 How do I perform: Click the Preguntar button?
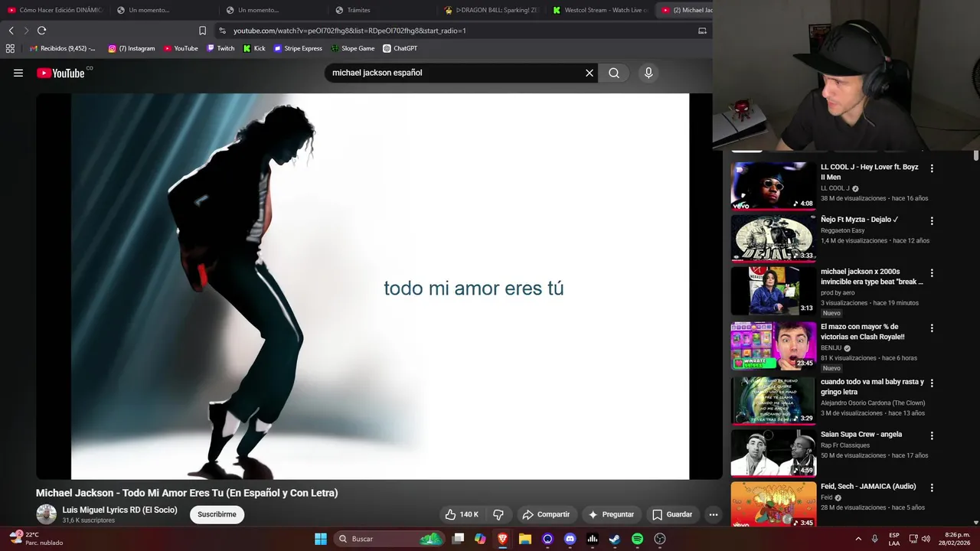pyautogui.click(x=610, y=514)
